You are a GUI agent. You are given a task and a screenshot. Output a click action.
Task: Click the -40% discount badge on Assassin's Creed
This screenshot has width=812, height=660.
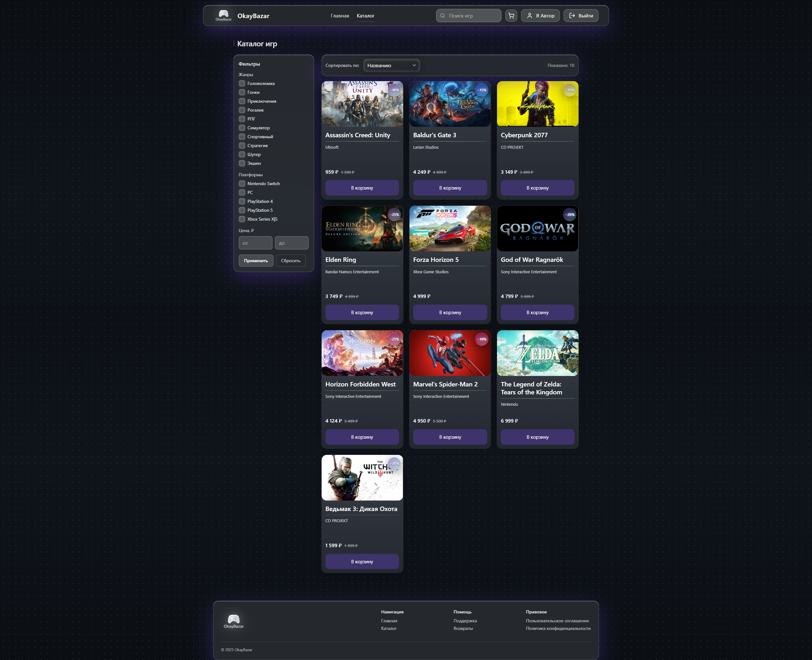point(395,90)
